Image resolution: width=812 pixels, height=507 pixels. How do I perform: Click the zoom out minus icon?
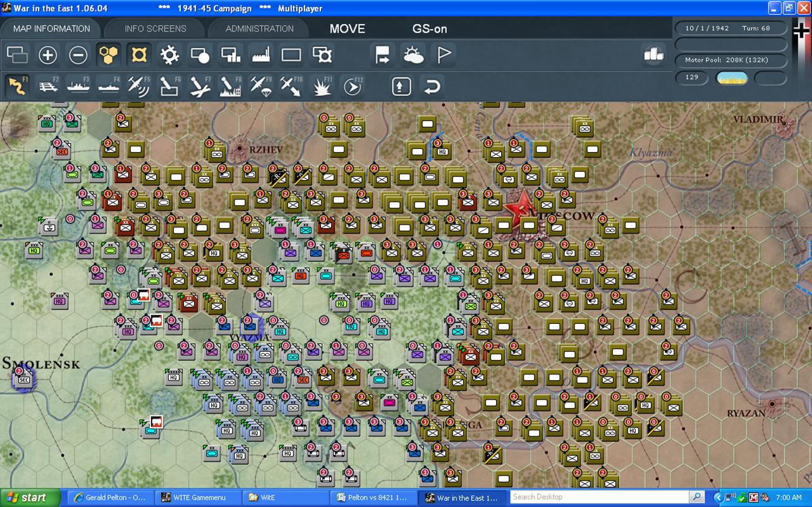78,56
